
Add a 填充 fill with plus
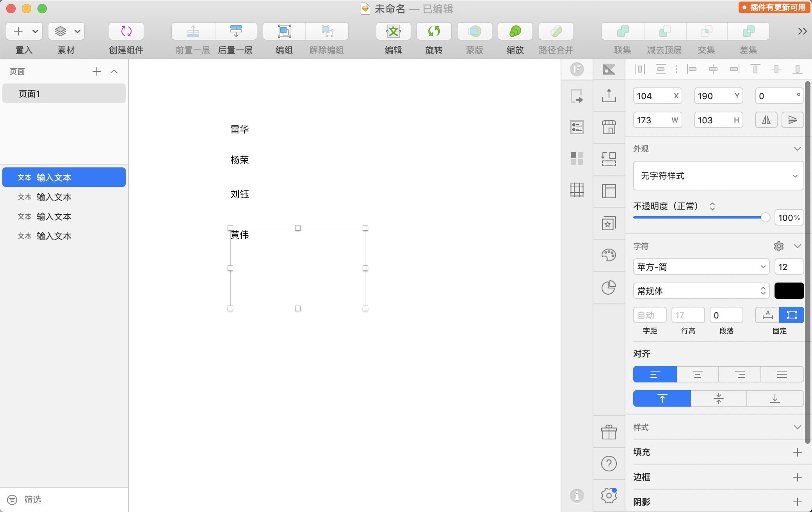point(798,452)
